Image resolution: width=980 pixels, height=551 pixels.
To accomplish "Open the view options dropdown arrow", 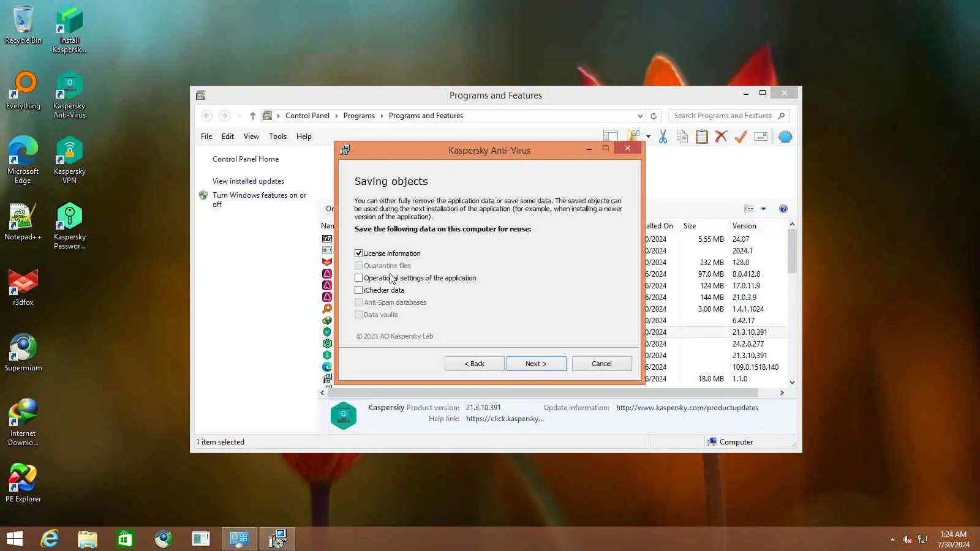I will tap(763, 209).
